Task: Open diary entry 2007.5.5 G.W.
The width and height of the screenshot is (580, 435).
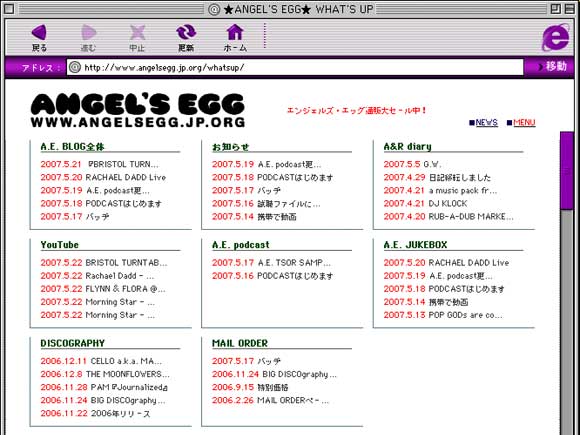Action: coord(412,164)
